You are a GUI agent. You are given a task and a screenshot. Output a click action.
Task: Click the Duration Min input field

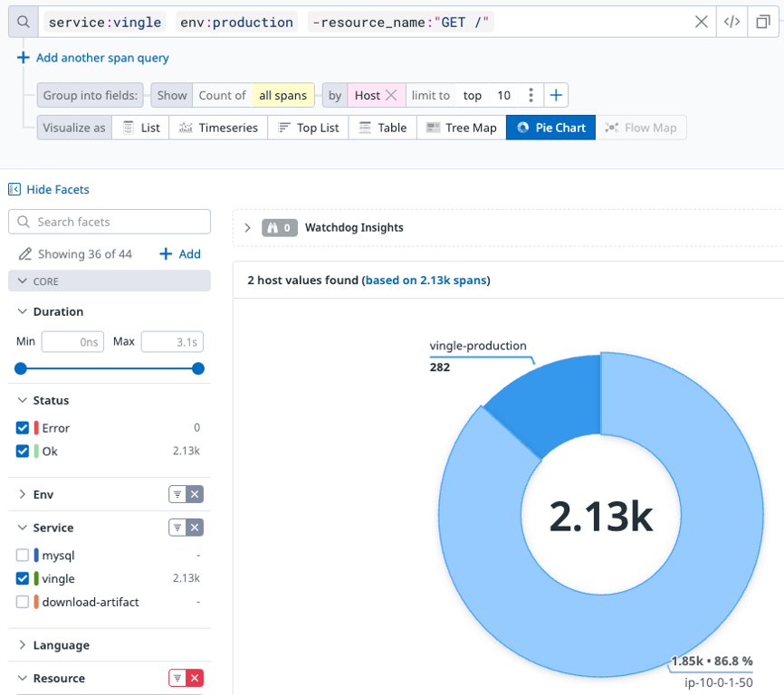pyautogui.click(x=72, y=342)
